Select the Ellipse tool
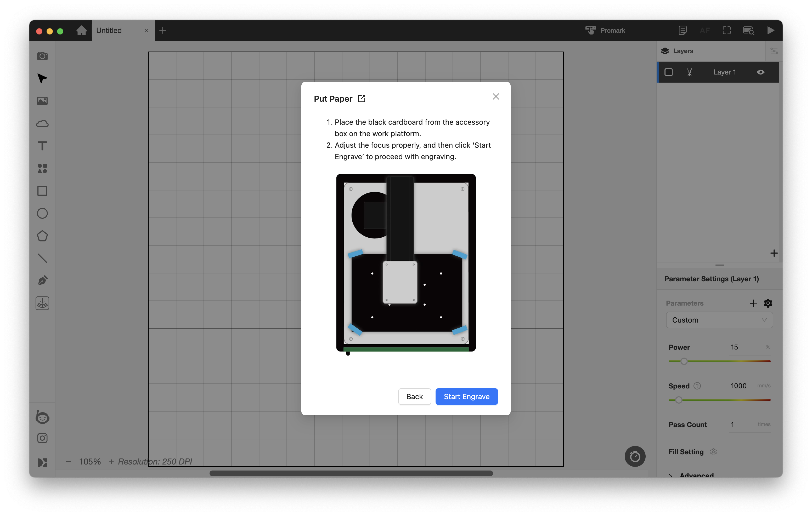The image size is (812, 516). (42, 213)
